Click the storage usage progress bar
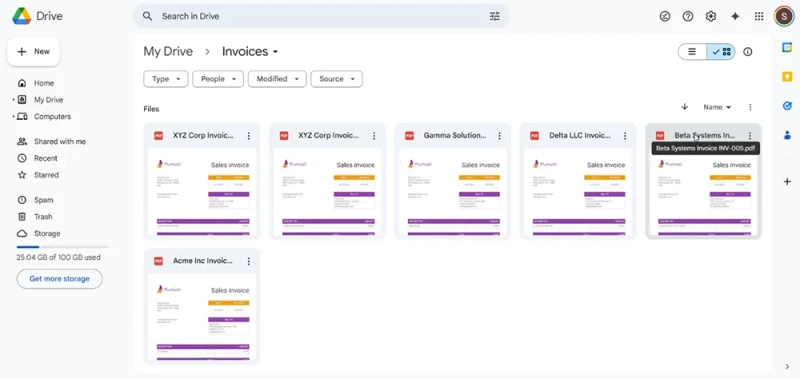 coord(62,247)
